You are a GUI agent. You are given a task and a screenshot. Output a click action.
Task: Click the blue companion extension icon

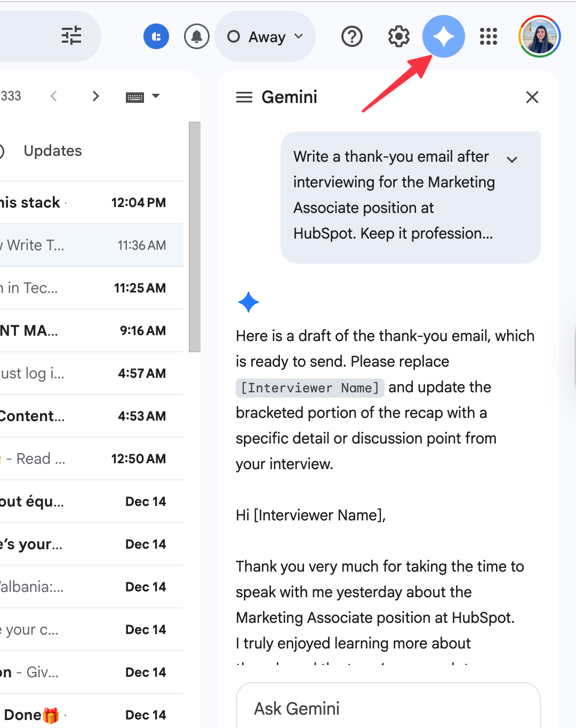[x=156, y=36]
